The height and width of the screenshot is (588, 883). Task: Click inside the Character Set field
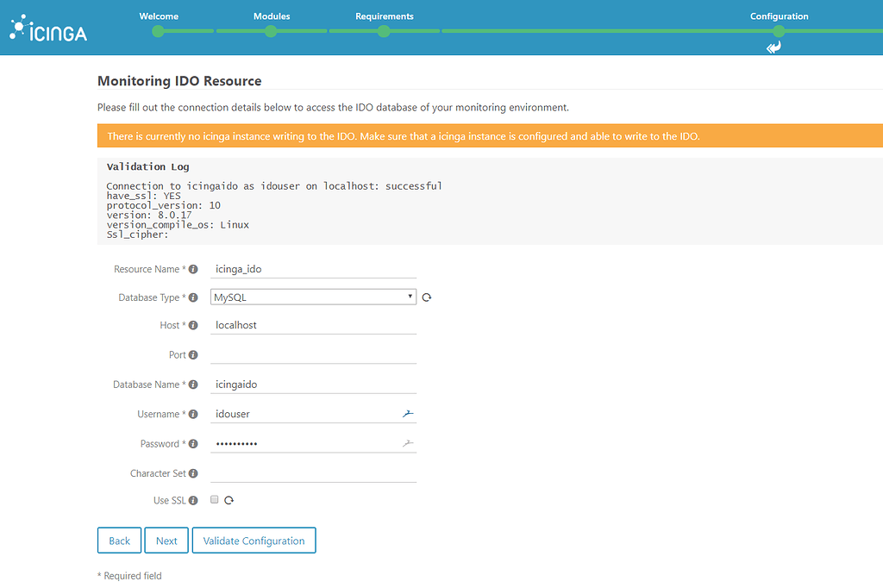[313, 472]
